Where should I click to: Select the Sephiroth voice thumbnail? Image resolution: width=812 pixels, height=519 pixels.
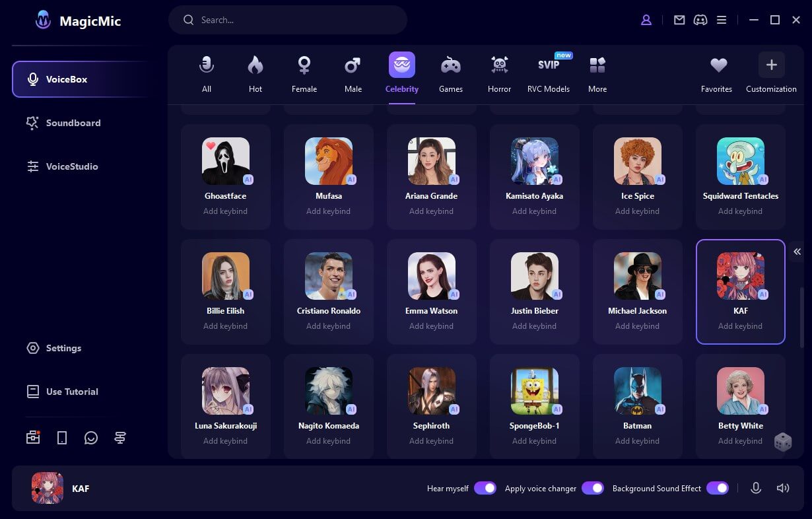(x=432, y=391)
